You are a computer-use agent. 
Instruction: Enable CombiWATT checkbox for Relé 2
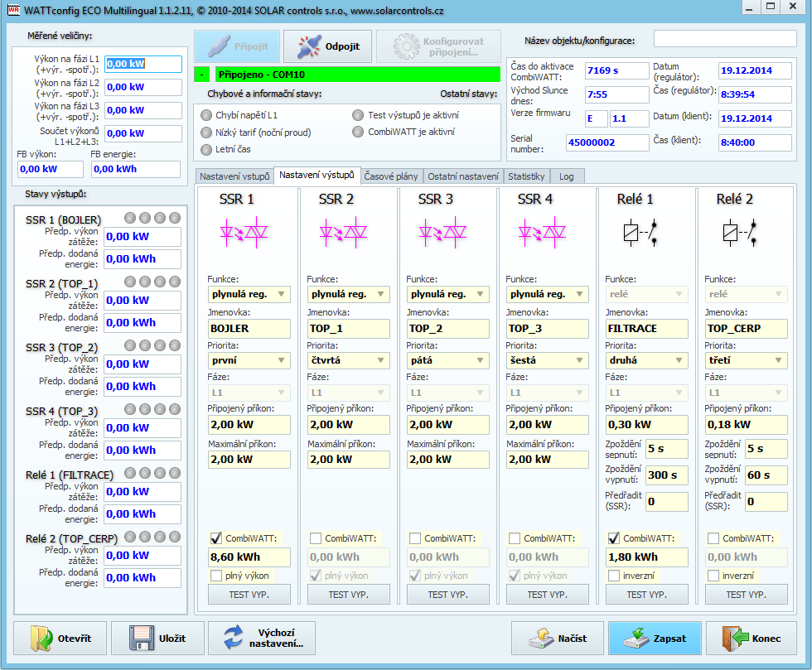713,538
